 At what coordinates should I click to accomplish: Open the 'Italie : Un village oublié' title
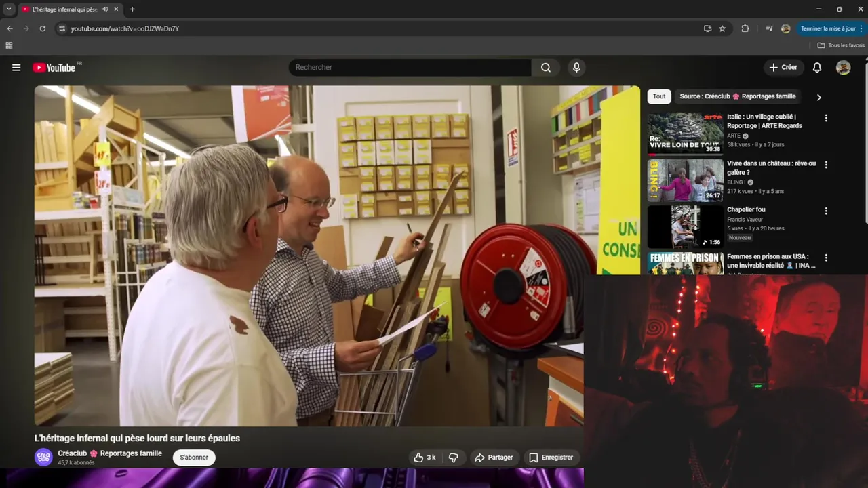764,121
